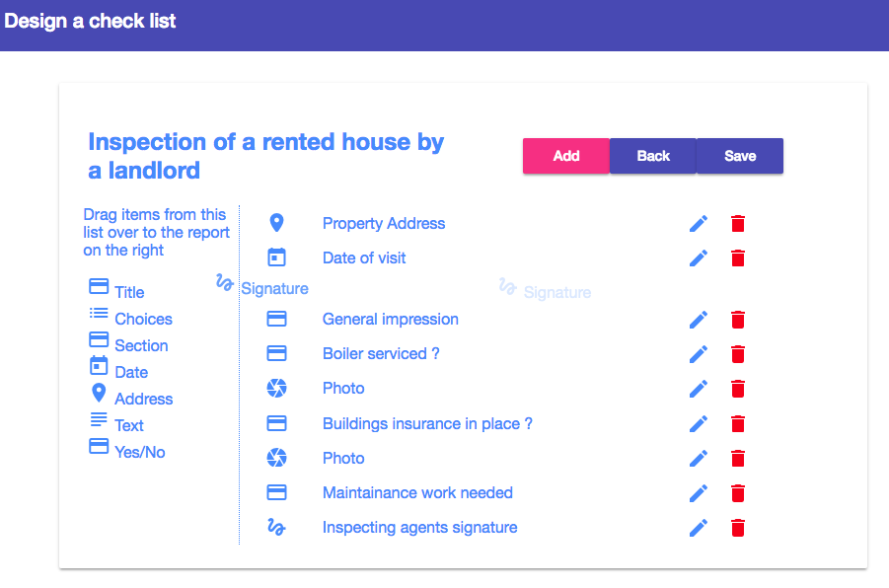Delete the first Photo item
889x588 pixels.
click(x=738, y=389)
